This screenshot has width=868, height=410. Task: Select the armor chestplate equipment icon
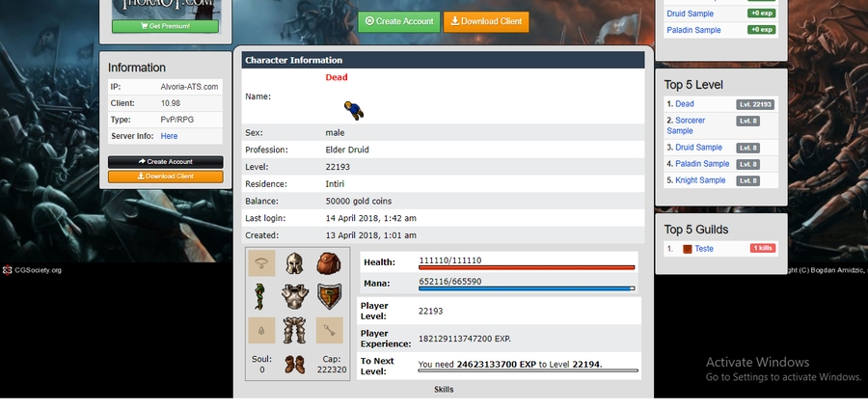point(295,297)
